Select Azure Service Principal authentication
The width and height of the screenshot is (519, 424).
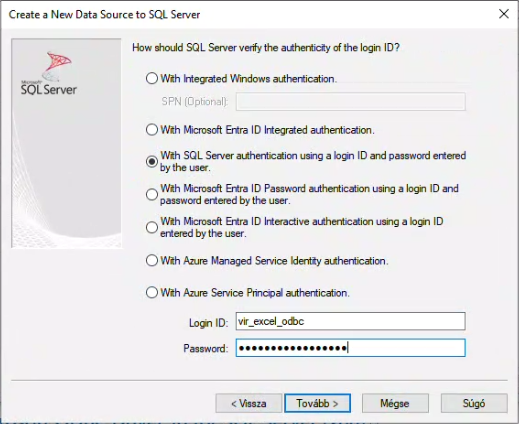click(x=152, y=293)
